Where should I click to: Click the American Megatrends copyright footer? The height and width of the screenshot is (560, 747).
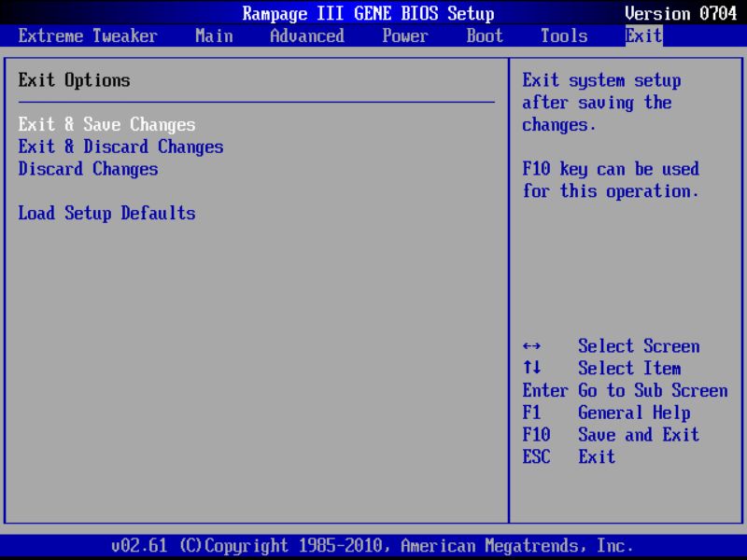tap(372, 545)
